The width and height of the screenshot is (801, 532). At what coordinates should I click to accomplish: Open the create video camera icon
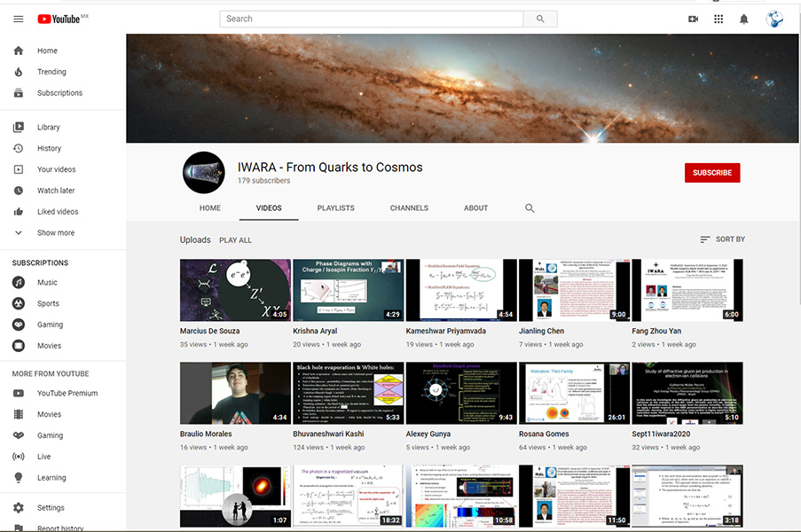tap(693, 19)
